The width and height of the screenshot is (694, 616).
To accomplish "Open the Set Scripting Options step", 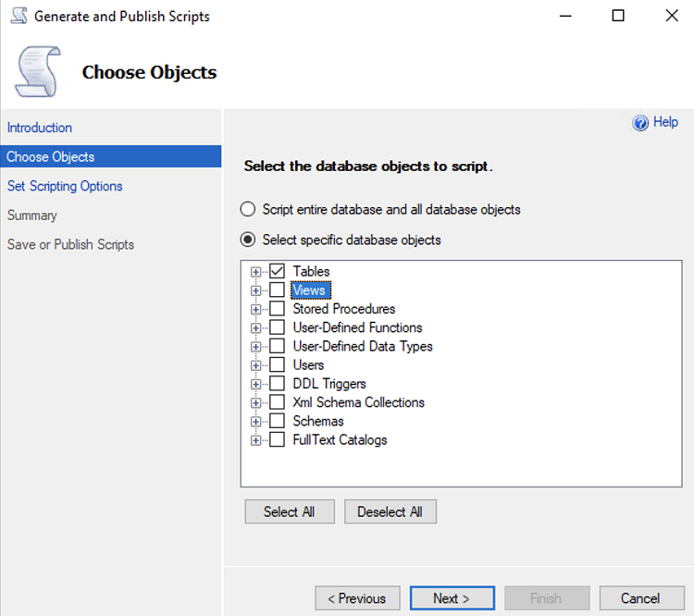I will tap(65, 186).
